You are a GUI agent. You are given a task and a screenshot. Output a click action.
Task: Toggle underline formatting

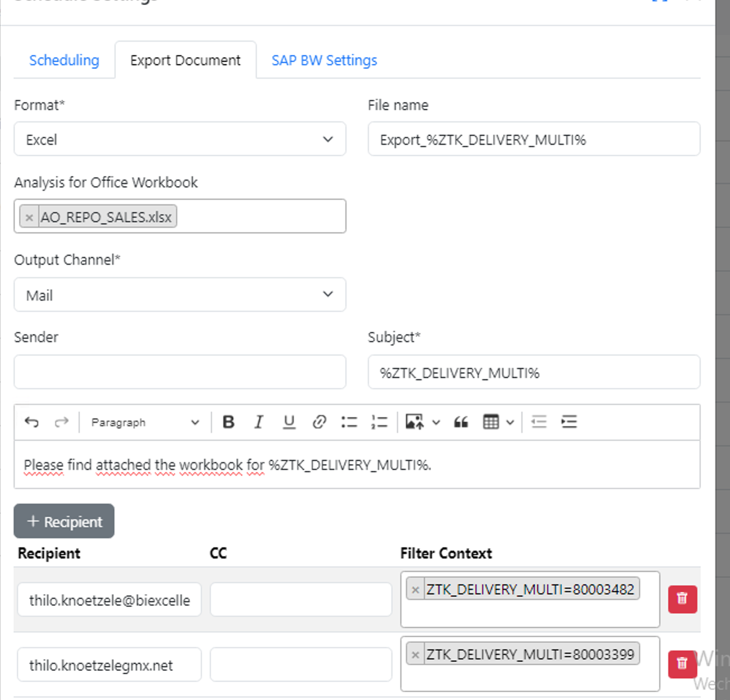click(x=289, y=422)
